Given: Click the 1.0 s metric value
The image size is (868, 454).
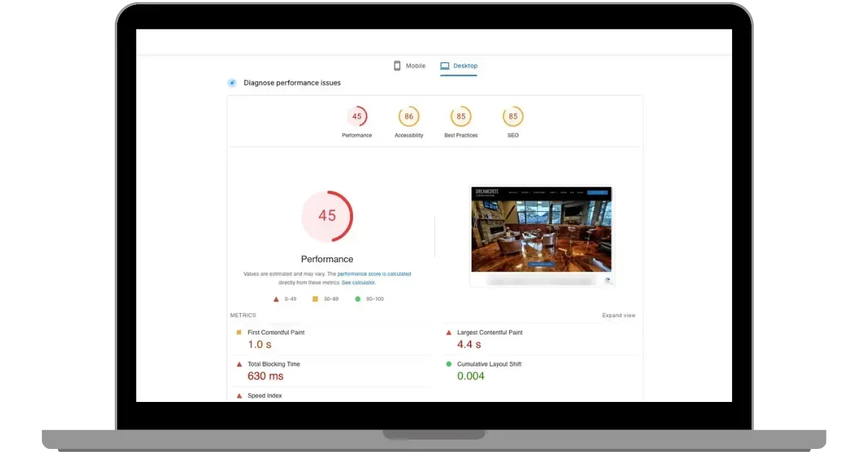Looking at the screenshot, I should tap(260, 345).
